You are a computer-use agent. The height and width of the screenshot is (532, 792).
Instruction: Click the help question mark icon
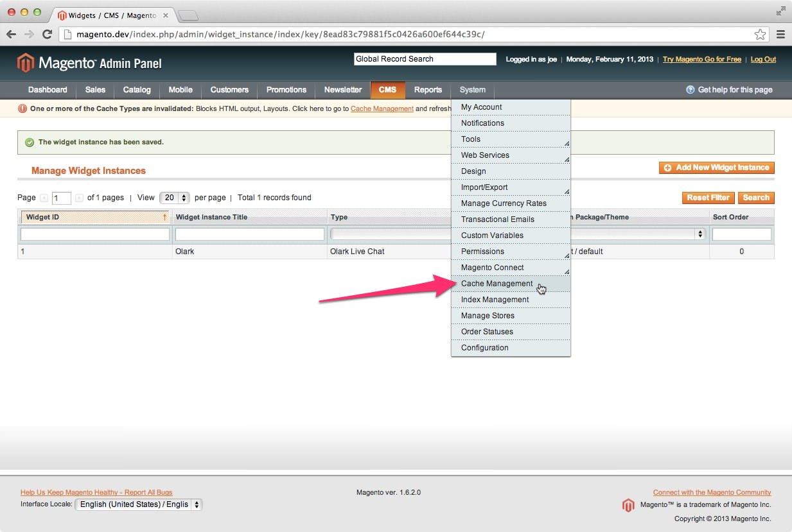pos(690,90)
